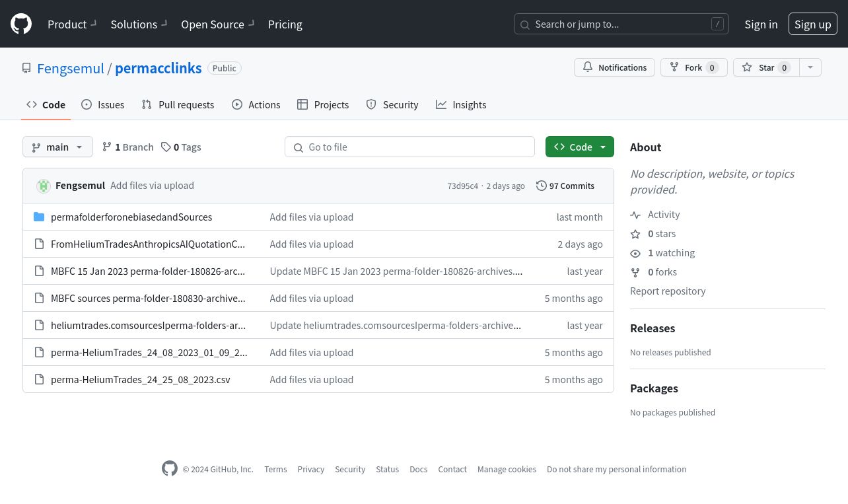Screen dimensions: 848x504
Task: Open latest commit message Add files via upload
Action: [x=152, y=186]
